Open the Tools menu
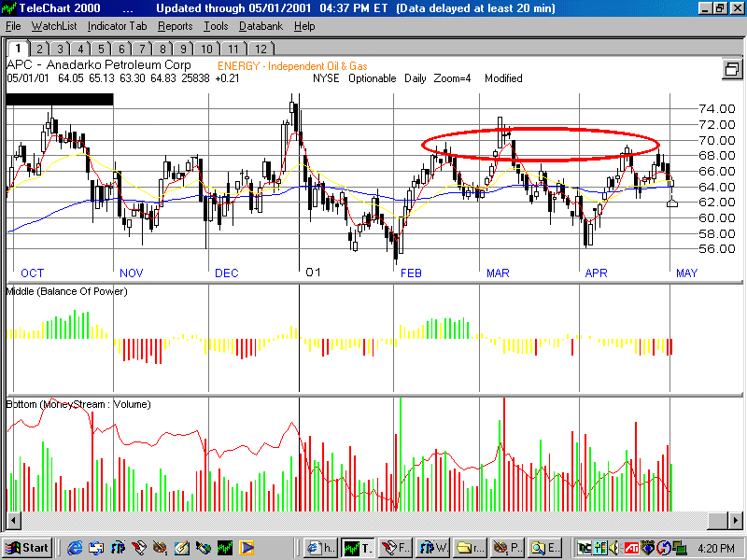The width and height of the screenshot is (747, 560). pos(216,26)
